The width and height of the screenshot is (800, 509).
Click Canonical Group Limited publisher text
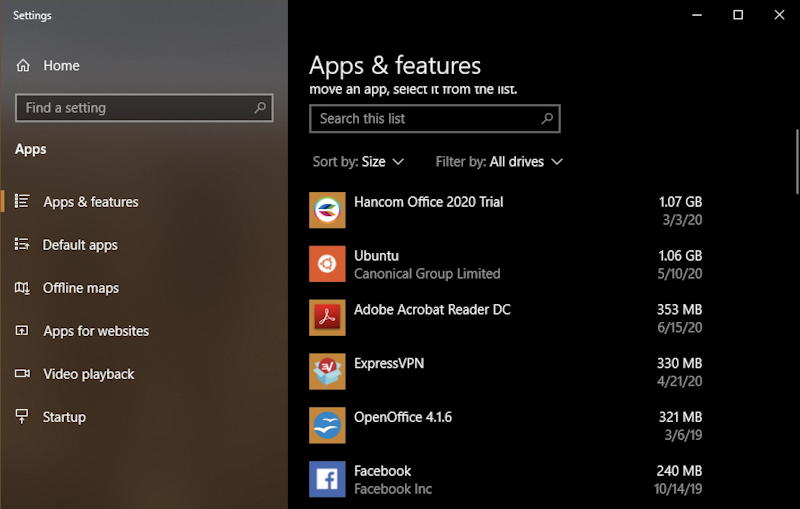click(427, 274)
